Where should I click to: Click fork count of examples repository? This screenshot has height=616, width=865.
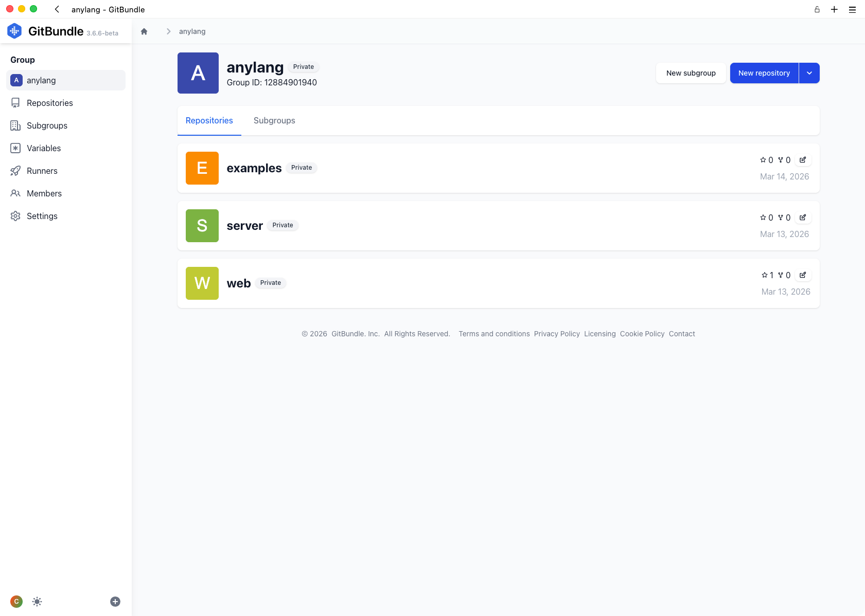784,160
